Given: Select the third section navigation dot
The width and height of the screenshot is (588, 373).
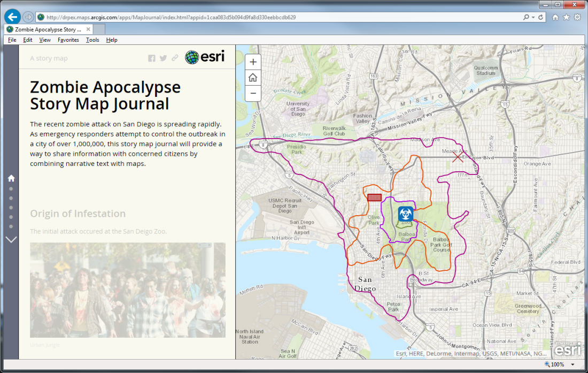Looking at the screenshot, I should 11,208.
